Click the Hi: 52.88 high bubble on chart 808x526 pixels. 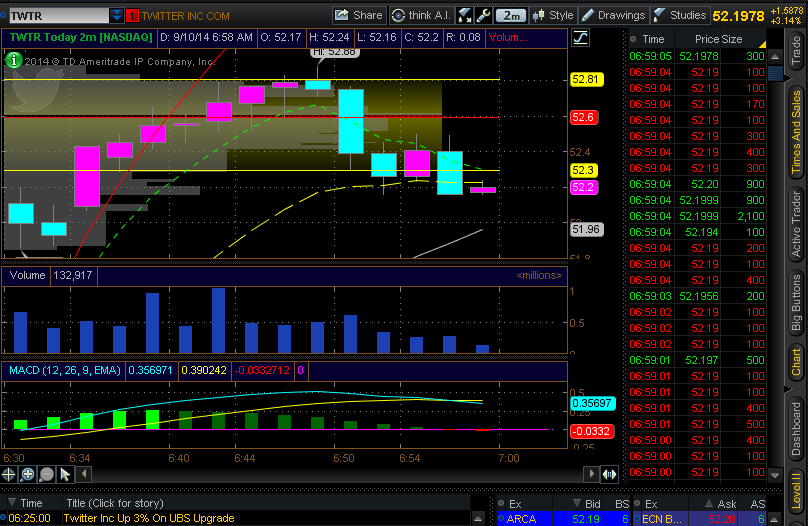[334, 52]
